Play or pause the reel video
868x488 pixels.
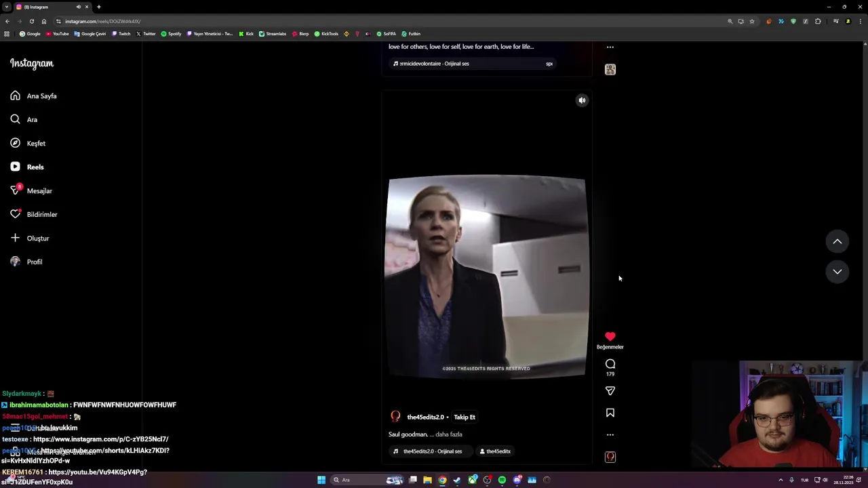(487, 277)
